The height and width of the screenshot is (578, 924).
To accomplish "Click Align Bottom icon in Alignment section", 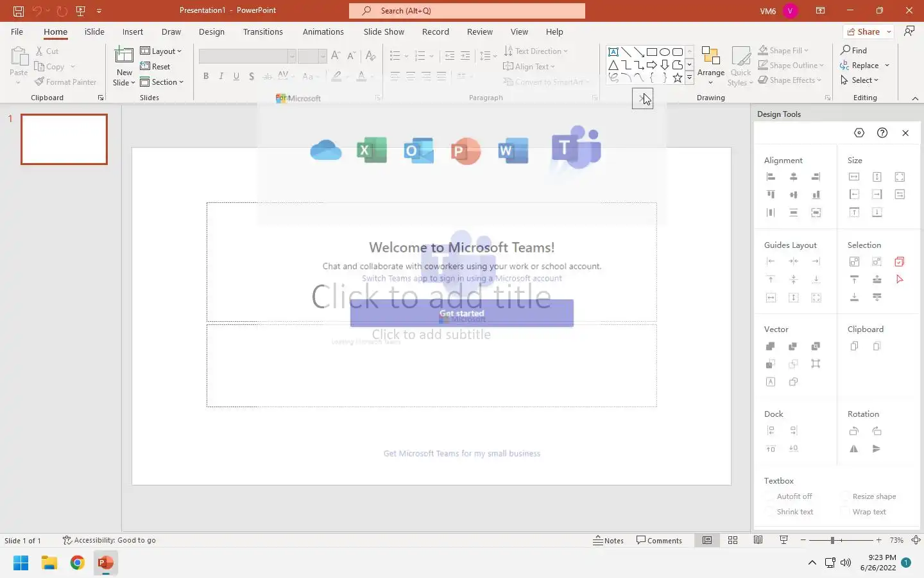I will 816,195.
